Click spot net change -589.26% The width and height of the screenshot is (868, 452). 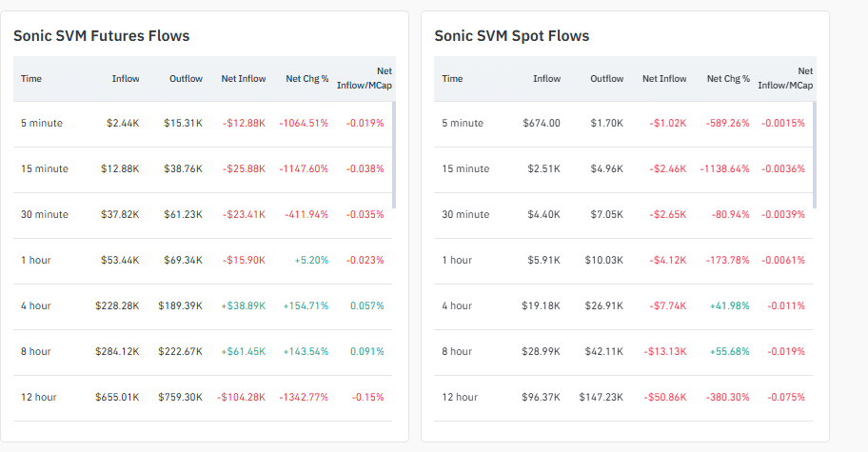point(727,123)
